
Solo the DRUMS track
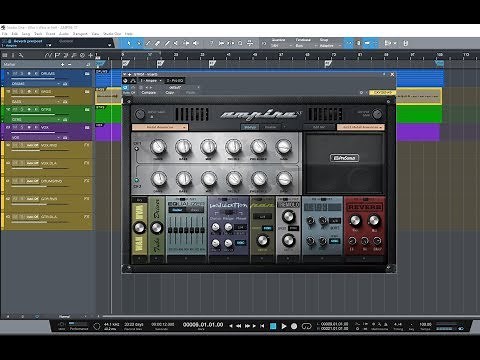22,73
